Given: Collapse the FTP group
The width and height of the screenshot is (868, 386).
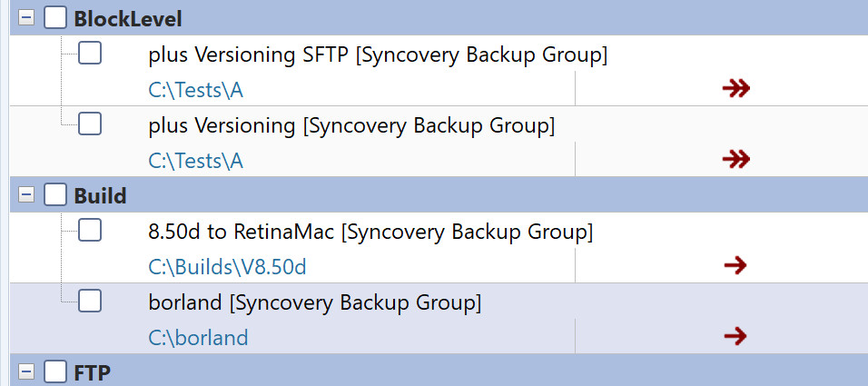Looking at the screenshot, I should click(x=26, y=371).
